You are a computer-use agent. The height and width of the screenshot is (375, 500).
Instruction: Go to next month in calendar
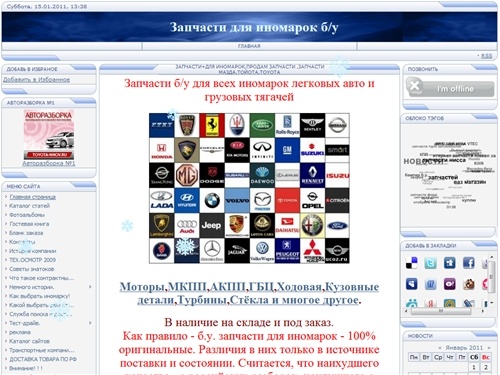(489, 348)
